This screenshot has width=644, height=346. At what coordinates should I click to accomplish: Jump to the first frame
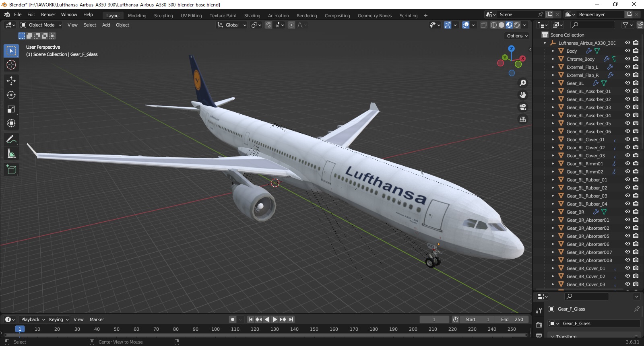click(x=250, y=319)
